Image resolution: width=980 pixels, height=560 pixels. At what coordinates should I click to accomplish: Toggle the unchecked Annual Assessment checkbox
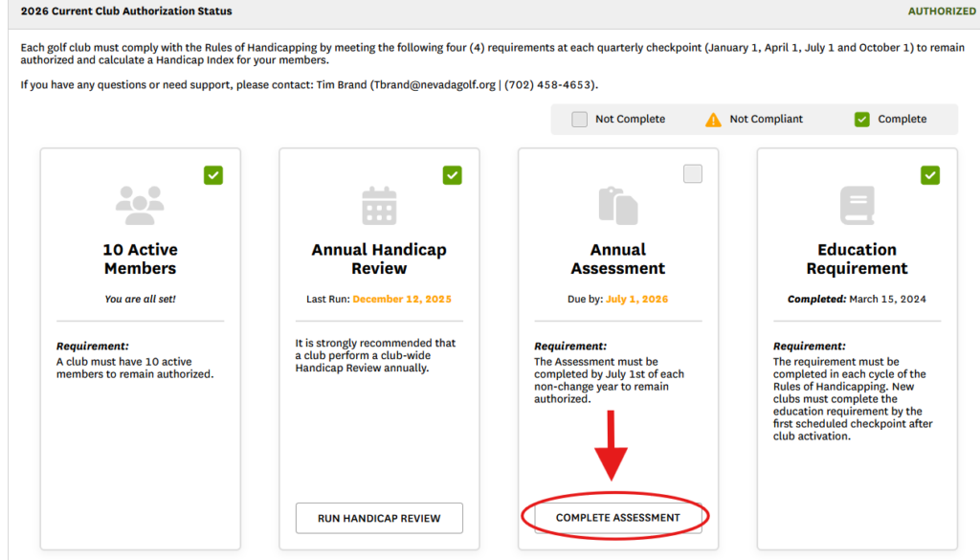[x=692, y=174]
